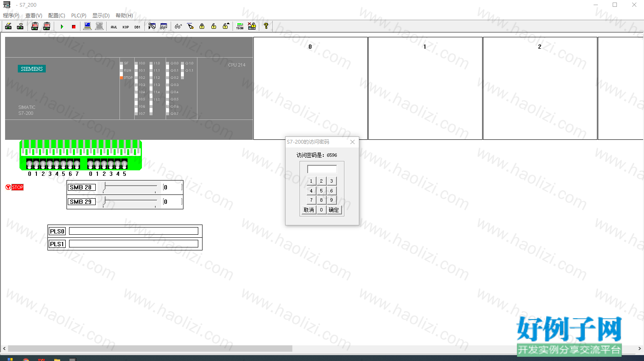Click keypad digit 5 in password dialog
Image resolution: width=644 pixels, height=361 pixels.
point(322,191)
